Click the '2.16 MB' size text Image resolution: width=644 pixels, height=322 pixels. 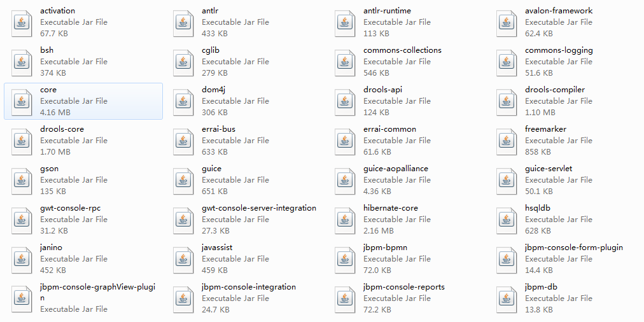[x=378, y=230]
